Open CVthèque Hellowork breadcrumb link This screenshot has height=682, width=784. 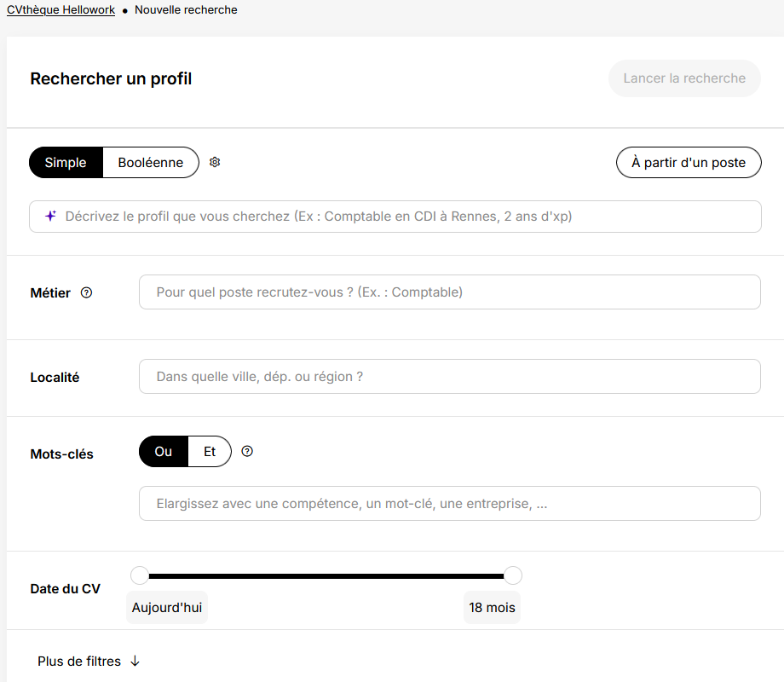tap(61, 10)
